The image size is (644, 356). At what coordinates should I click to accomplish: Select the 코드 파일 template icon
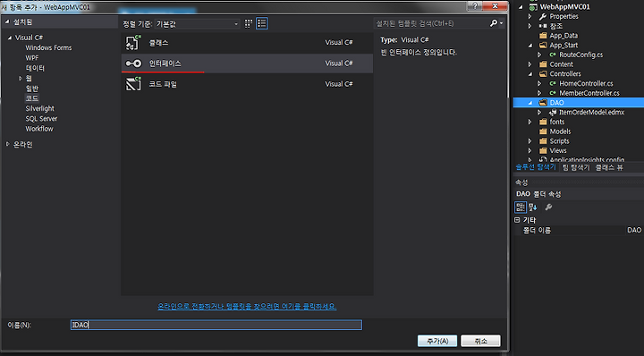tap(133, 84)
